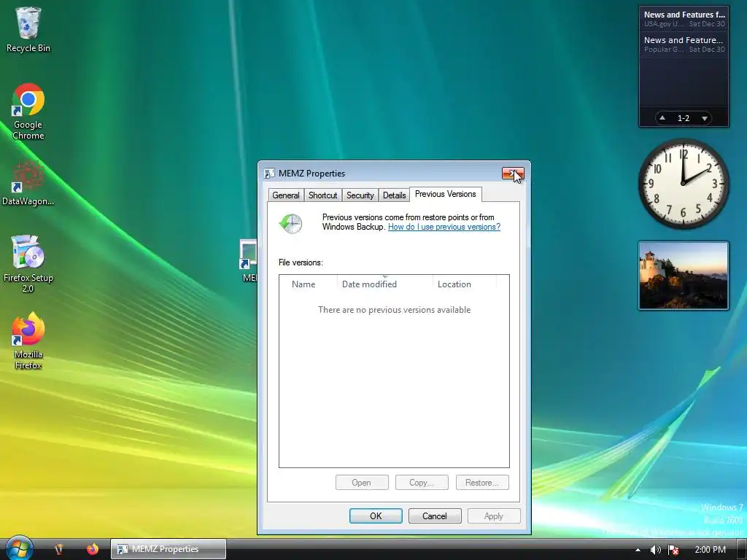Sort by Name column header
747x560 pixels.
click(x=308, y=284)
